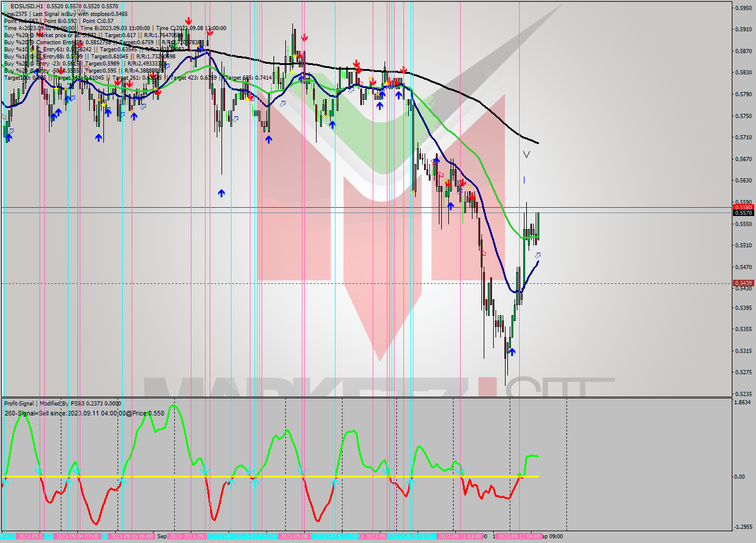756x543 pixels.
Task: Click the black V marker above the latest candles
Action: [526, 155]
